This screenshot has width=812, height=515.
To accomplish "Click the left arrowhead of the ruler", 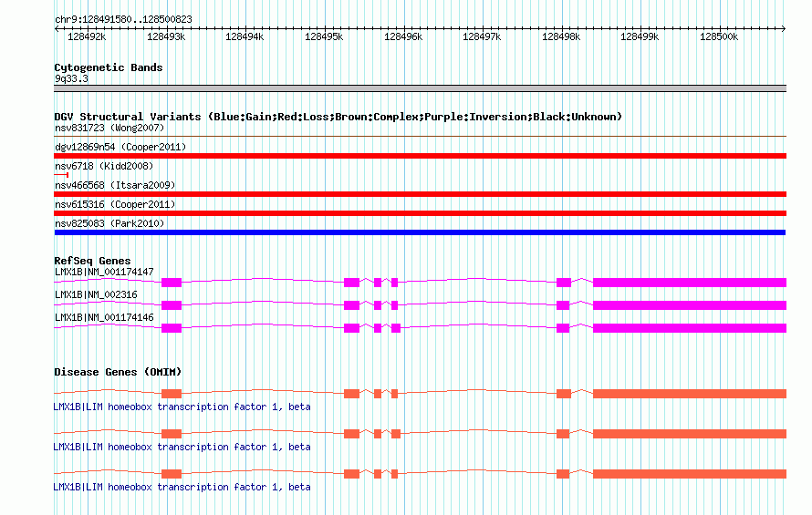I will coord(57,28).
